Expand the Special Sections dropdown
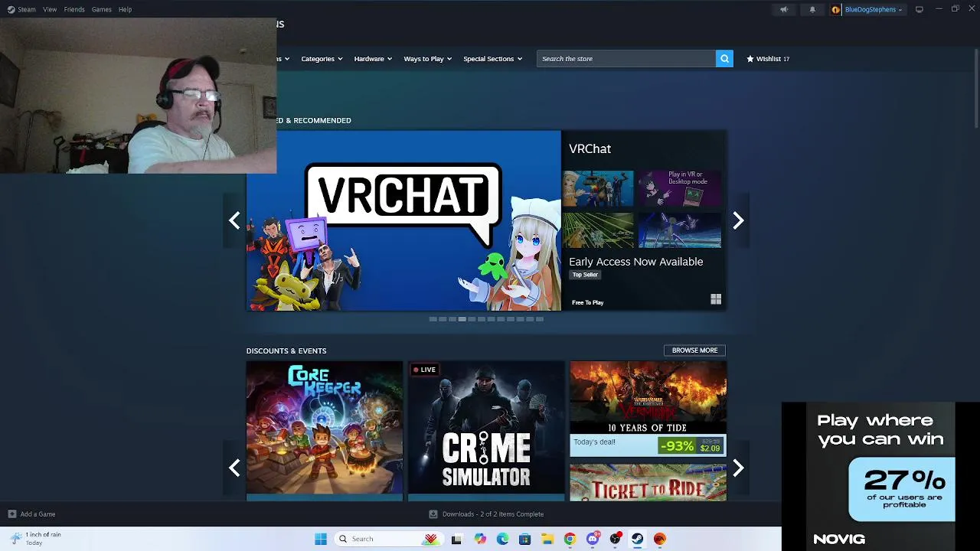 click(x=492, y=59)
